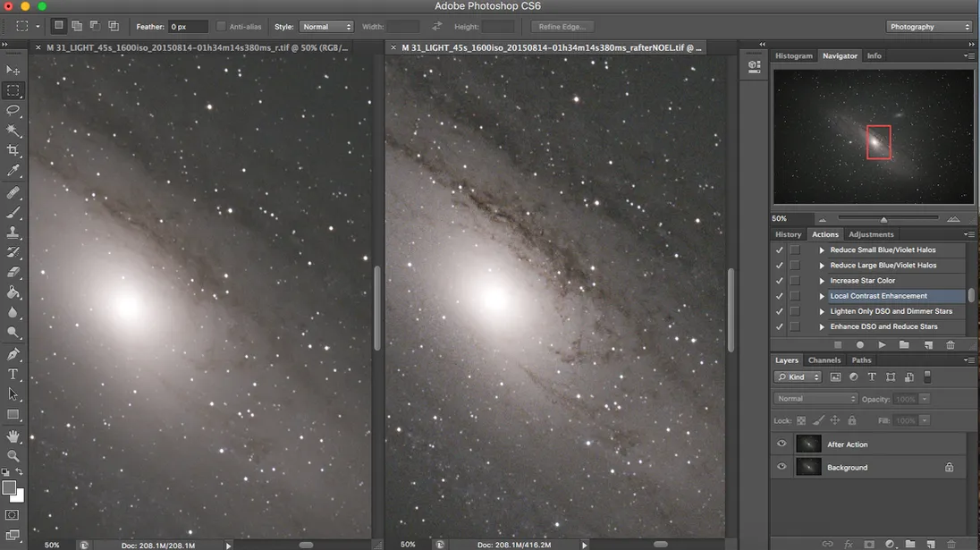Open the Opacity dropdown arrow
980x550 pixels.
click(925, 399)
